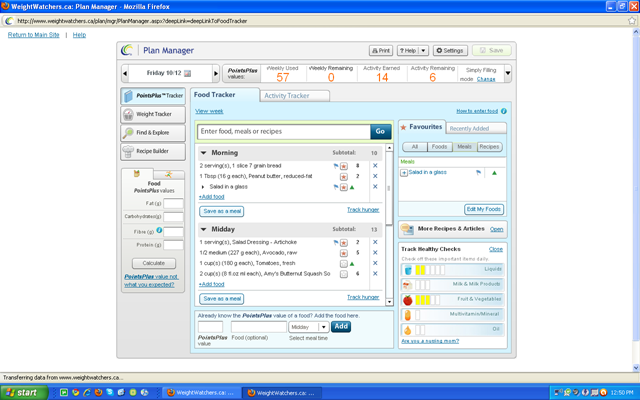Open Find & Explore in the sidebar
The height and width of the screenshot is (400, 640).
pyautogui.click(x=153, y=133)
